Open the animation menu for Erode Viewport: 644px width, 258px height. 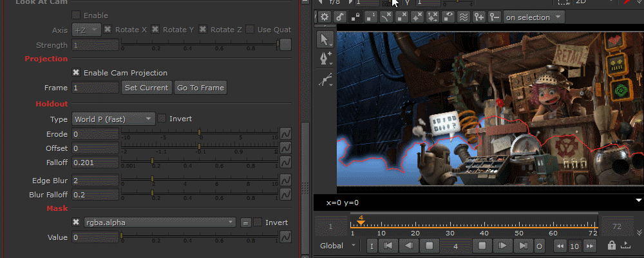click(285, 134)
